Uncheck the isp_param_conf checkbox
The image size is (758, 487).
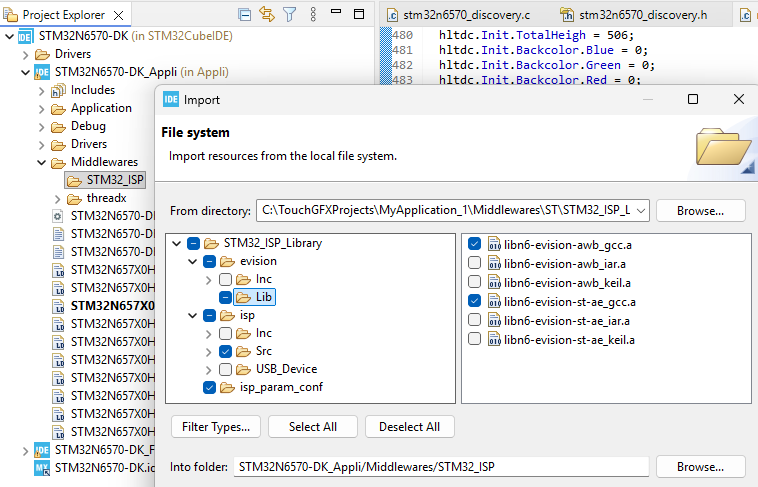(x=209, y=387)
